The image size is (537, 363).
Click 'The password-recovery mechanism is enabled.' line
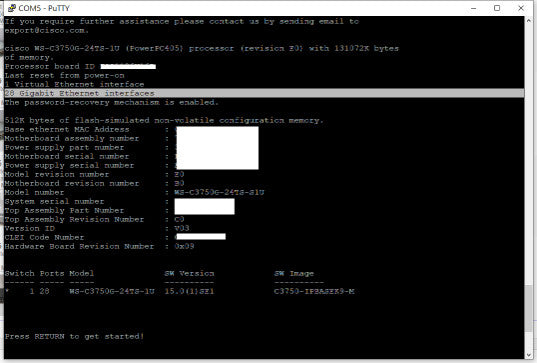[x=112, y=102]
